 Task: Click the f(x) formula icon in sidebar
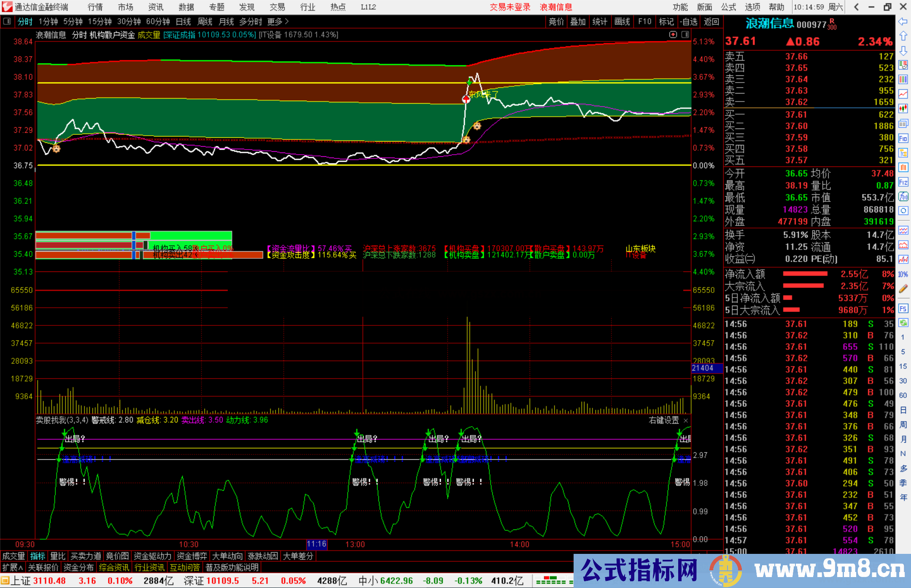tap(903, 196)
